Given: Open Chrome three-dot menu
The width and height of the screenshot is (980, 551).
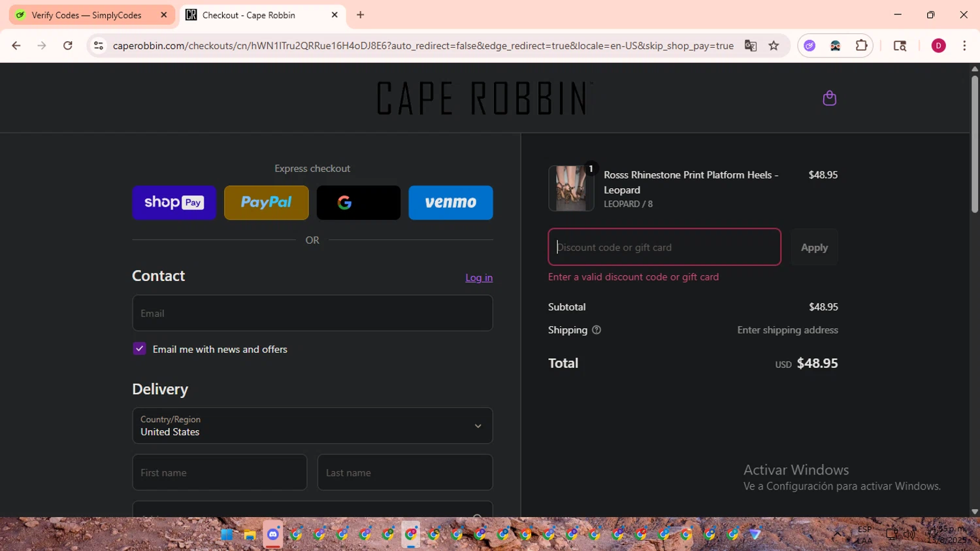Looking at the screenshot, I should tap(964, 46).
